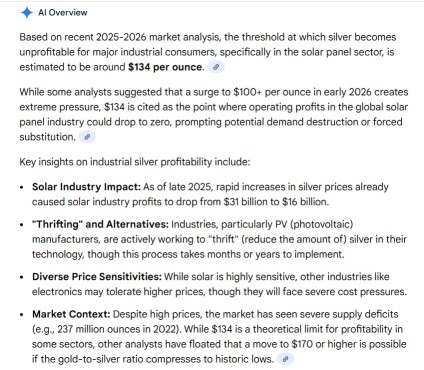Screen dimensions: 424x370
Task: Click the "Diverse Price Sensitivities:" heading
Action: click(97, 277)
